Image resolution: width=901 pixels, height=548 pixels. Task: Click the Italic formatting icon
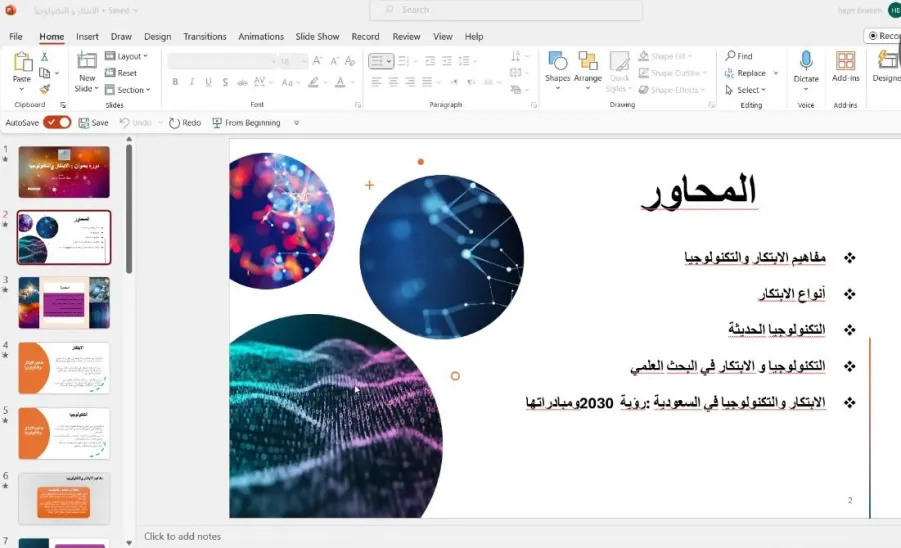coord(192,82)
